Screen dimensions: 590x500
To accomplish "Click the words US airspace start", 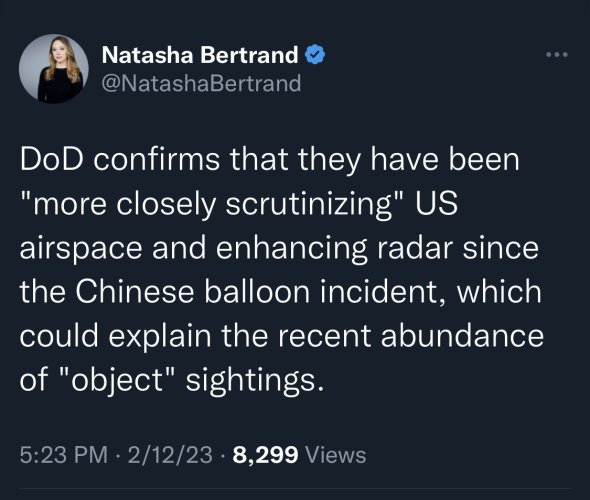I will tap(436, 204).
